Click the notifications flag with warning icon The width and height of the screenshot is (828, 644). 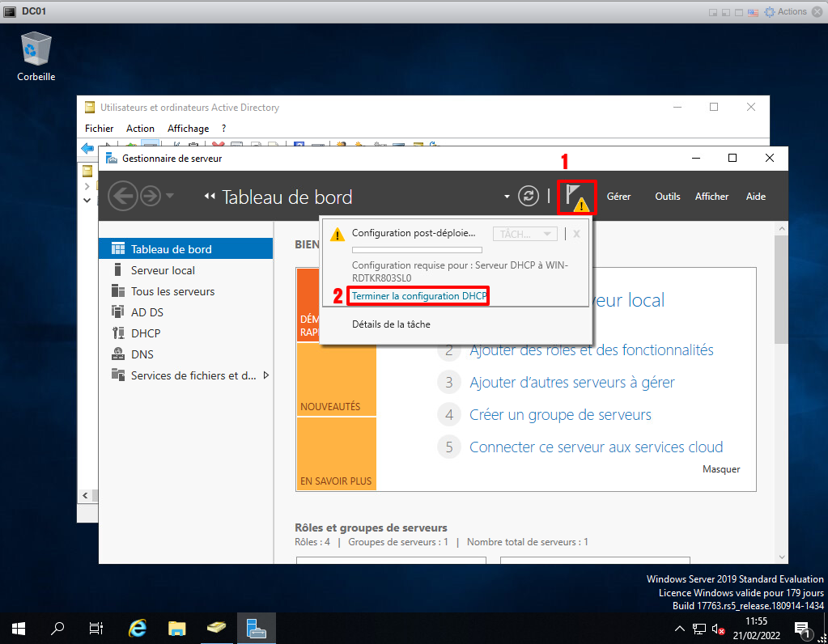pos(576,197)
